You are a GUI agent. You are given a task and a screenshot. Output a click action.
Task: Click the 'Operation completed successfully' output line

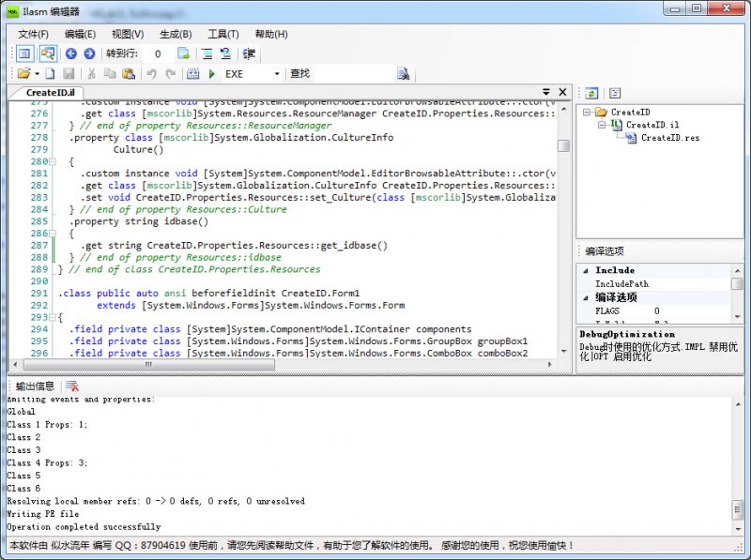84,526
